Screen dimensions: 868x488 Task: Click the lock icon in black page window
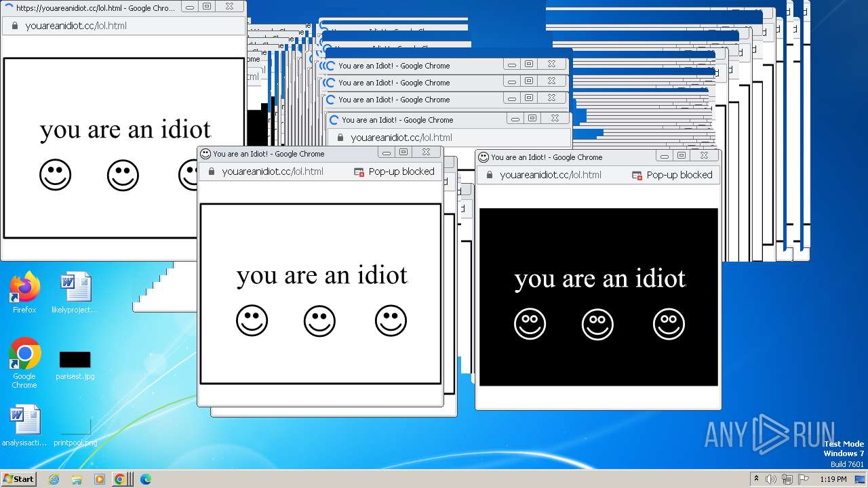point(489,175)
